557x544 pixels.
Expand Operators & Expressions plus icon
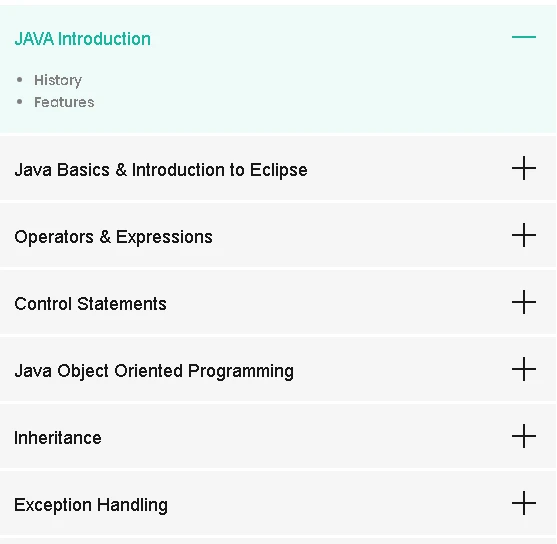(524, 235)
